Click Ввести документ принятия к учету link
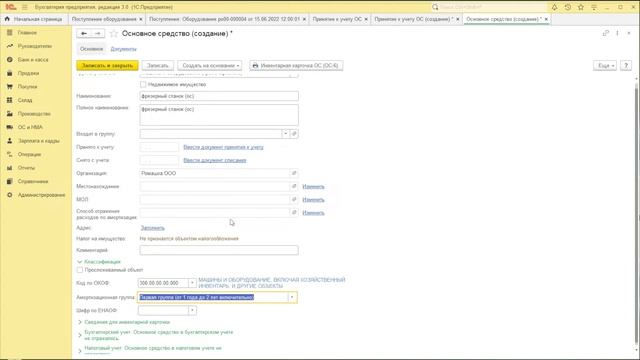This screenshot has width=640, height=360. click(223, 147)
